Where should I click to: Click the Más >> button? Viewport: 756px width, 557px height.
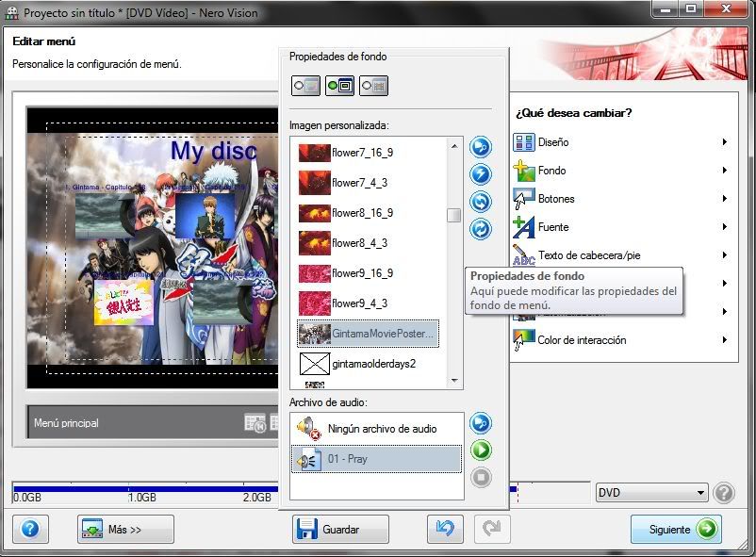(125, 529)
